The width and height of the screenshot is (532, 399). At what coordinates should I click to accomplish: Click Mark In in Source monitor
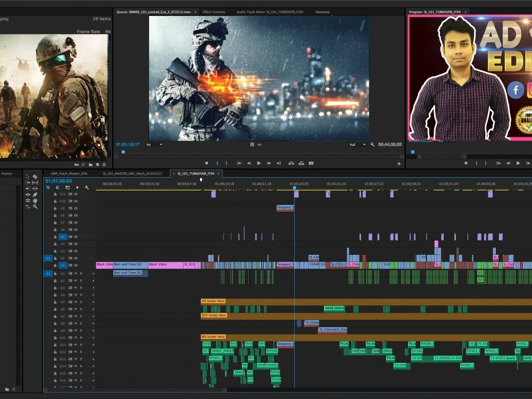(x=217, y=163)
